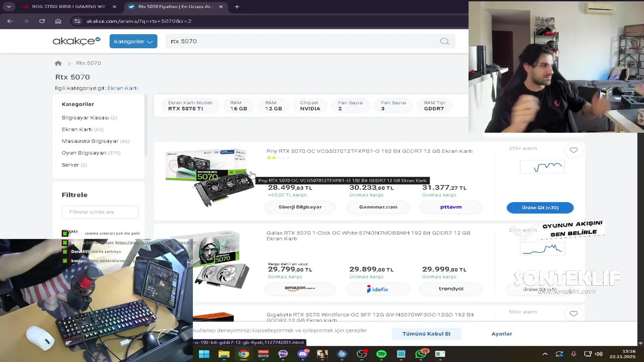Click the browser address bar URL

pos(138,21)
